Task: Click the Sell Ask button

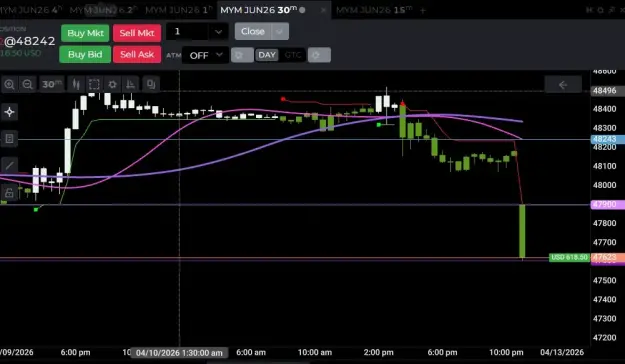Action: click(x=137, y=54)
